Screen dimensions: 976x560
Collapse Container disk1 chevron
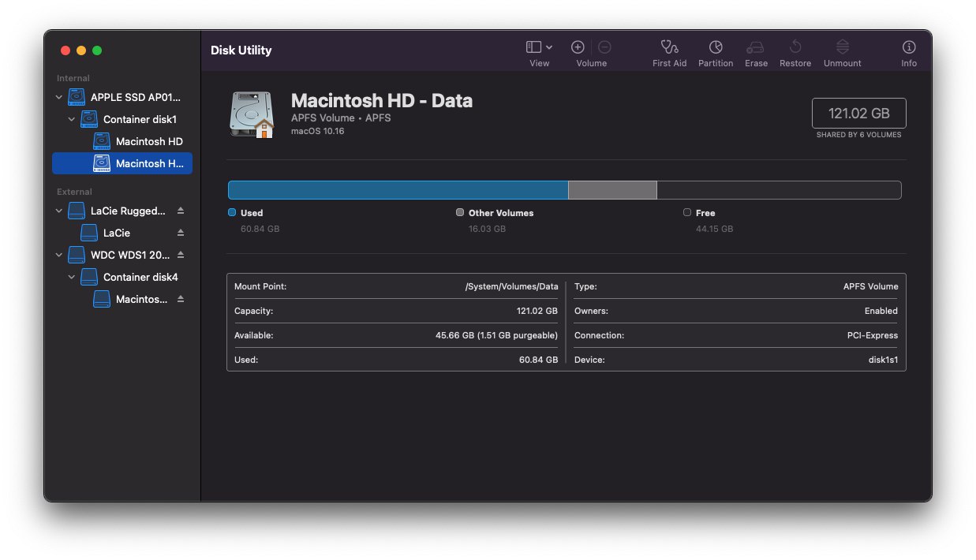[x=72, y=120]
